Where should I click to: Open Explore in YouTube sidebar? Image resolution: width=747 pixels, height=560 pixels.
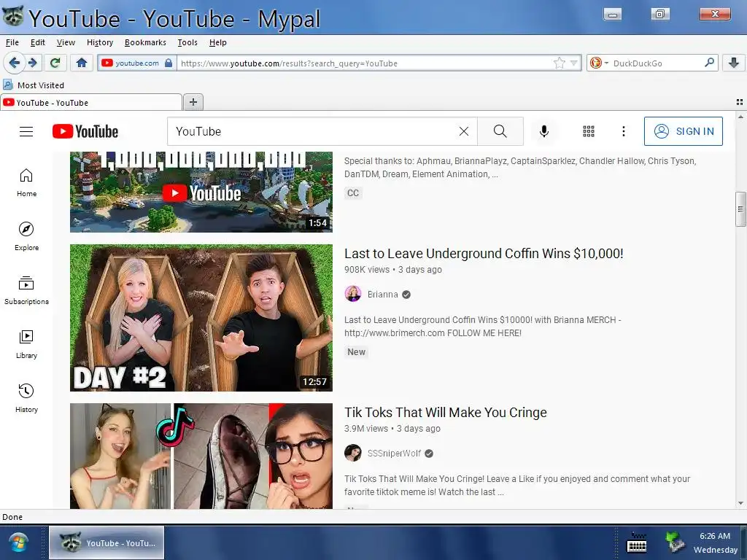point(26,237)
